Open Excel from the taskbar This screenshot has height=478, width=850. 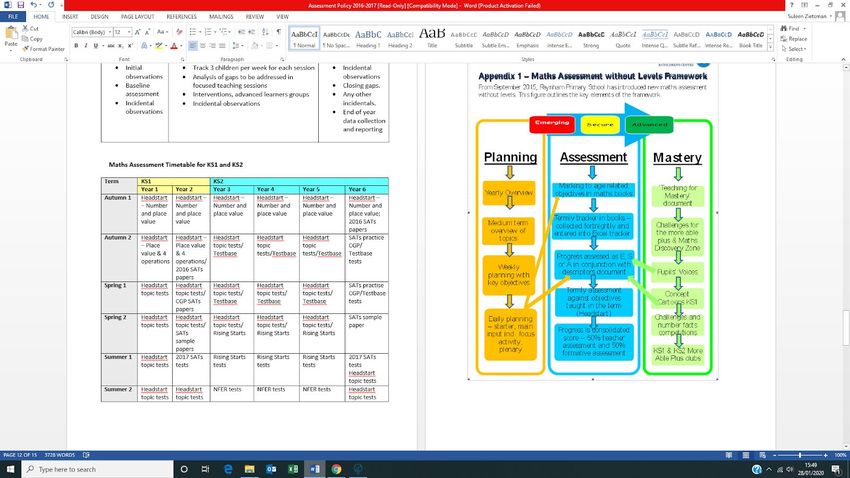point(293,469)
